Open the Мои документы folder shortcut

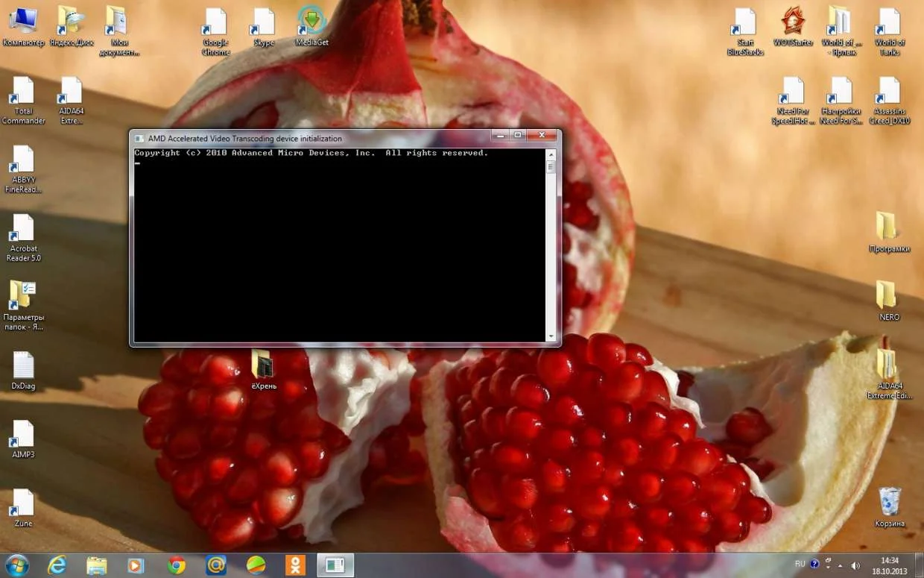119,31
